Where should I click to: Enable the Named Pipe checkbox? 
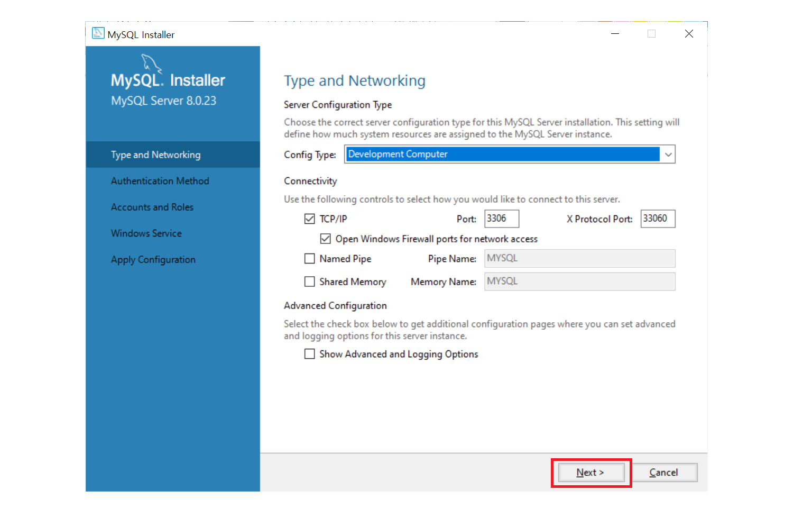(x=310, y=258)
